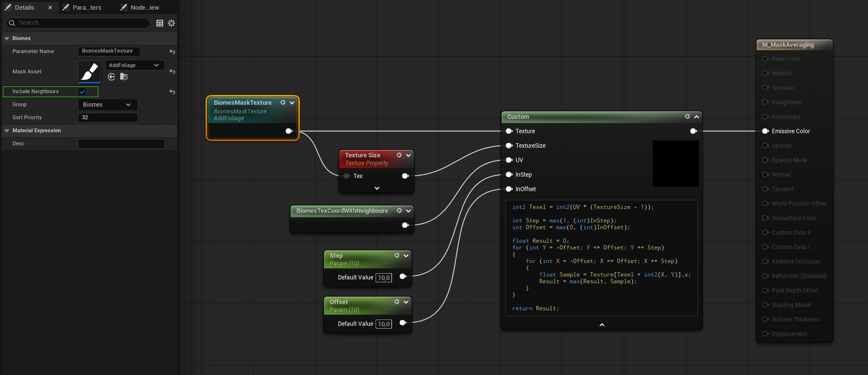Image resolution: width=868 pixels, height=375 pixels.
Task: Click the Custom node UV input pin
Action: pyautogui.click(x=509, y=160)
